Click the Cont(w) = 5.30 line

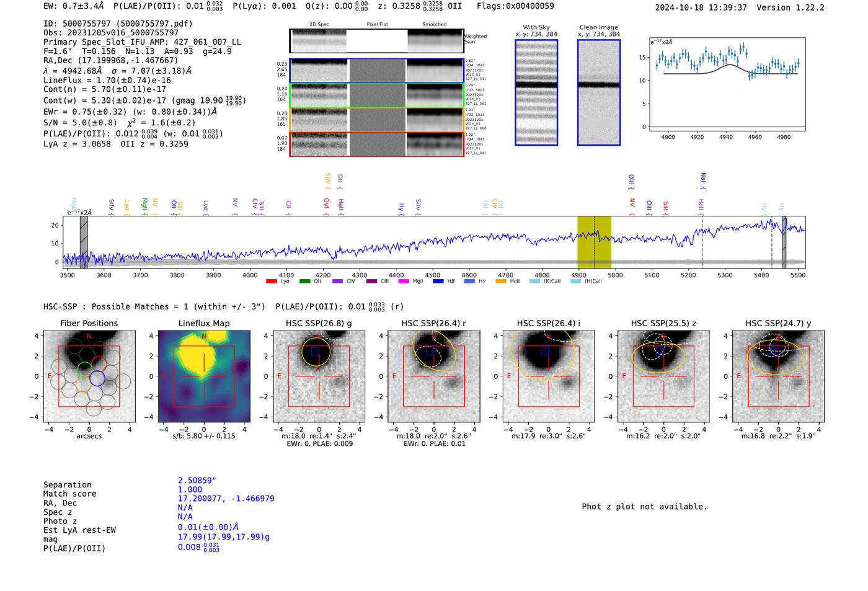(x=144, y=100)
